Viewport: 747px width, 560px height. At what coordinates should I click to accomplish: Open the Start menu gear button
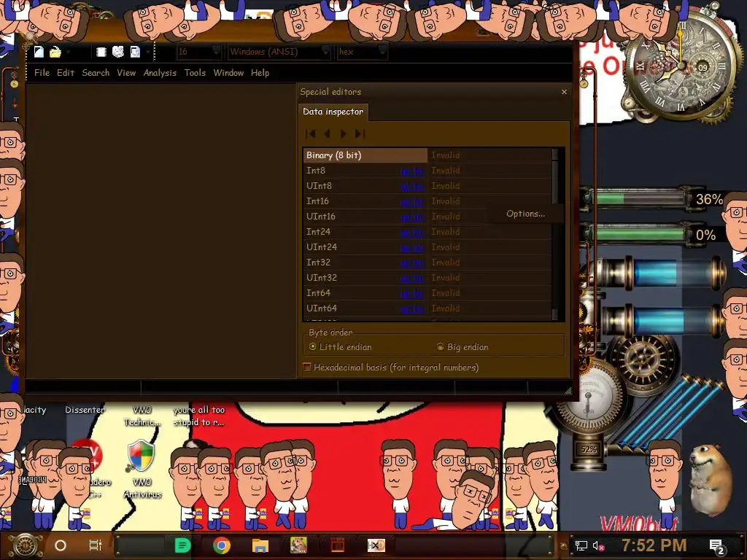point(25,545)
